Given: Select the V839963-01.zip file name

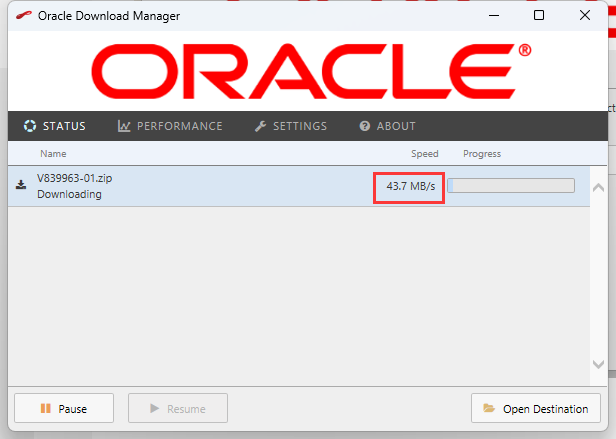Looking at the screenshot, I should [75, 178].
